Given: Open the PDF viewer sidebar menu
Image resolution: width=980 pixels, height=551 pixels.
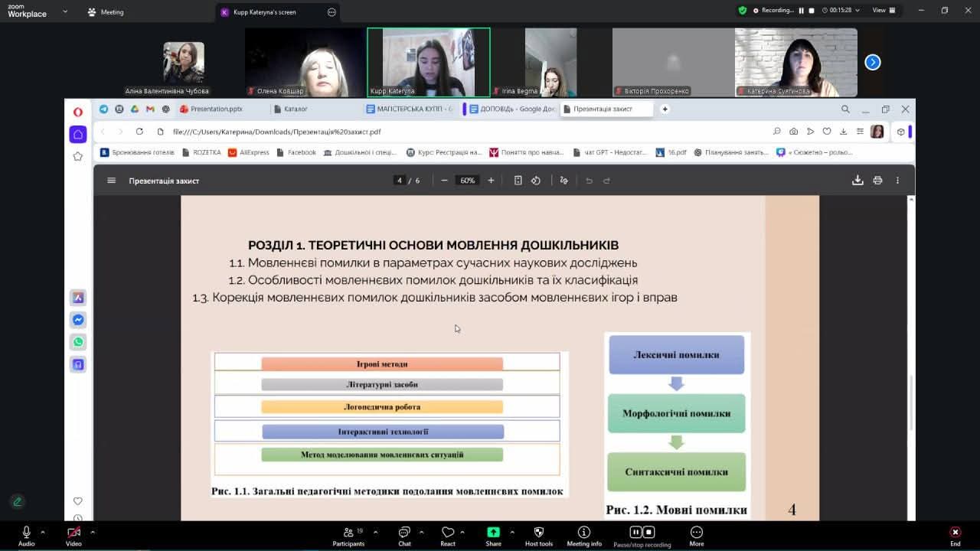Looking at the screenshot, I should click(x=111, y=181).
